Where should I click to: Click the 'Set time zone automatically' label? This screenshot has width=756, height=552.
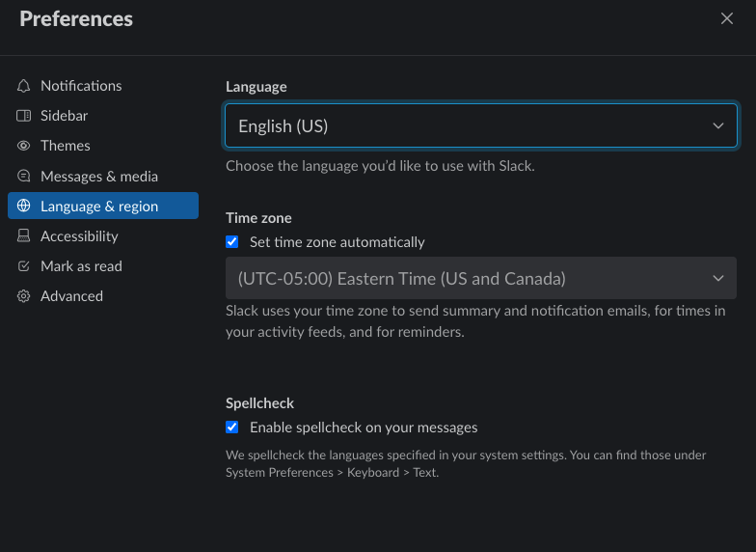pyautogui.click(x=337, y=241)
